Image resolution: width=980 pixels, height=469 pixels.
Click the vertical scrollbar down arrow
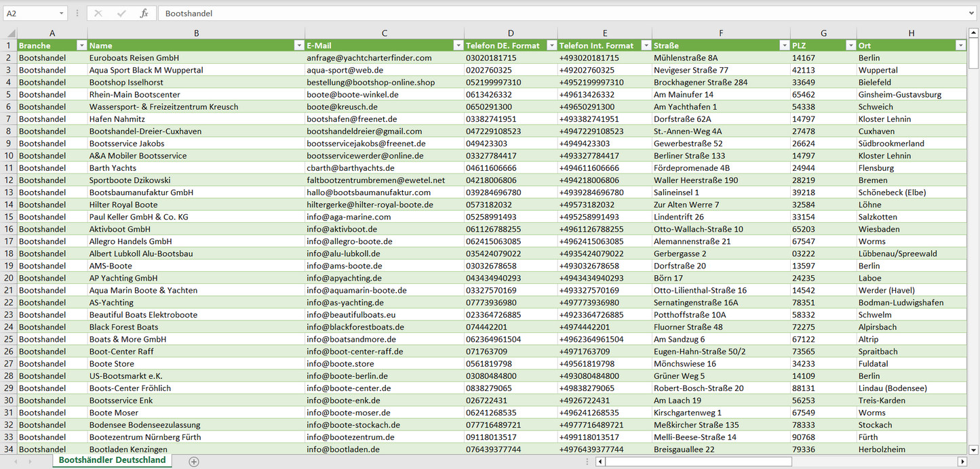click(974, 449)
